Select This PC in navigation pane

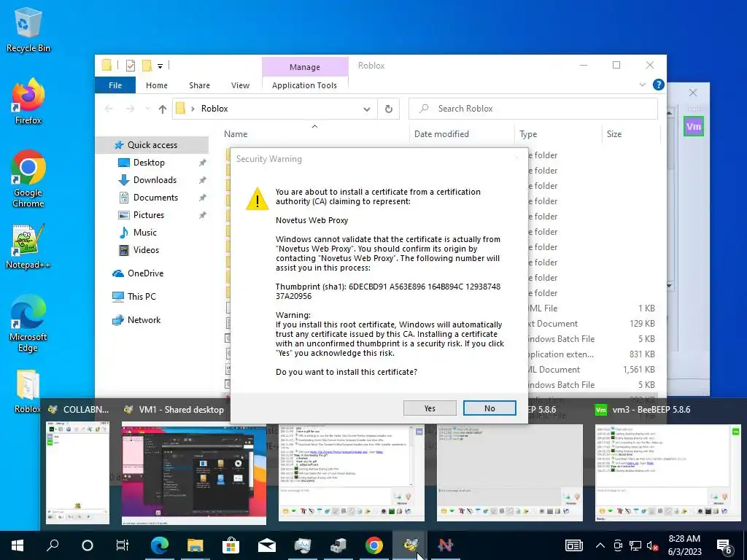tap(142, 297)
